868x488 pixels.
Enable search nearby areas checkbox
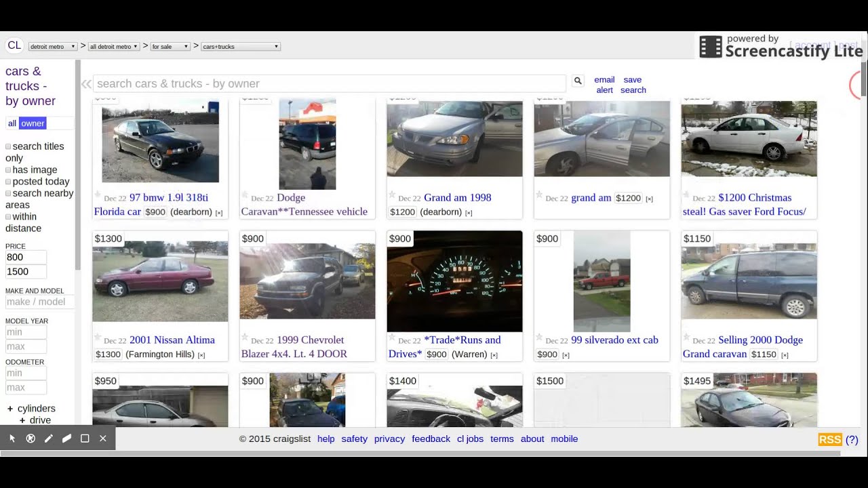8,193
